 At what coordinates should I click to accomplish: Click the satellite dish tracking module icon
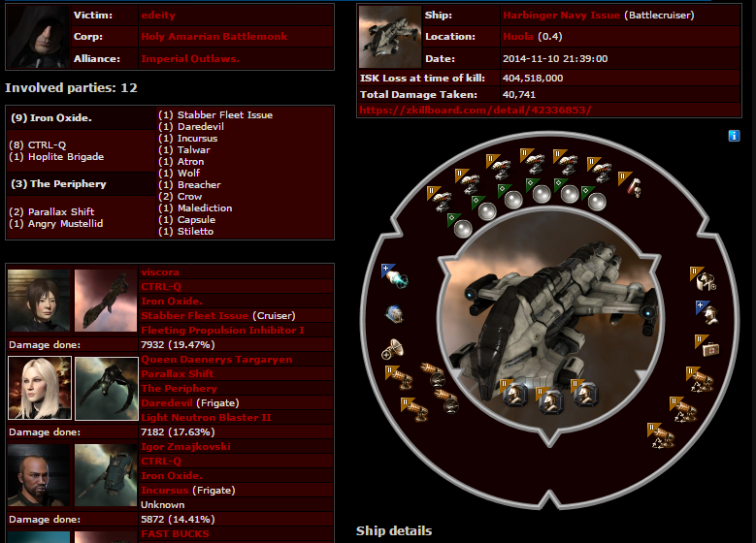click(x=392, y=349)
